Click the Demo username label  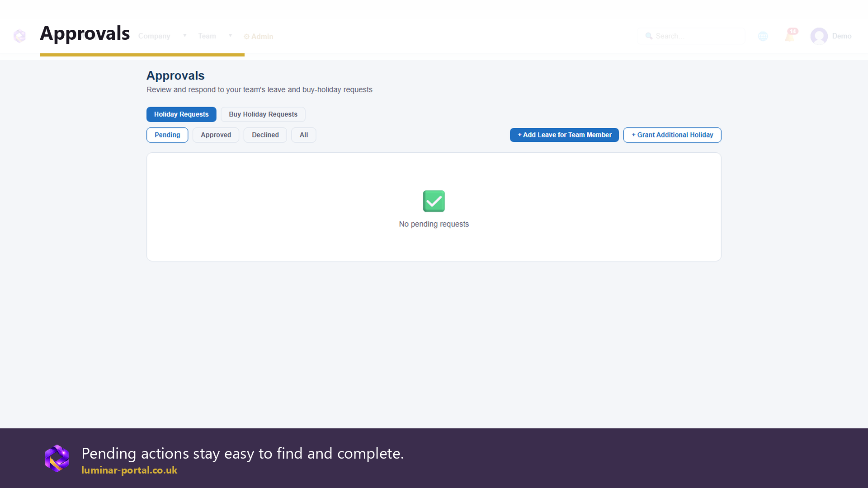[842, 36]
